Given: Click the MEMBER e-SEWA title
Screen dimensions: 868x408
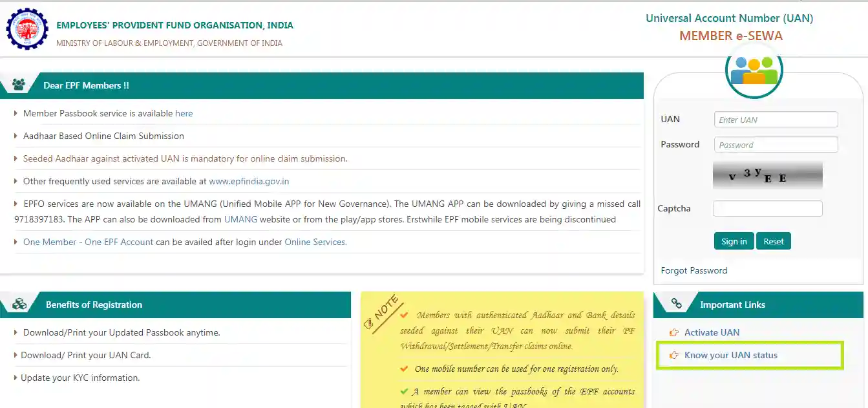Looking at the screenshot, I should (x=730, y=36).
